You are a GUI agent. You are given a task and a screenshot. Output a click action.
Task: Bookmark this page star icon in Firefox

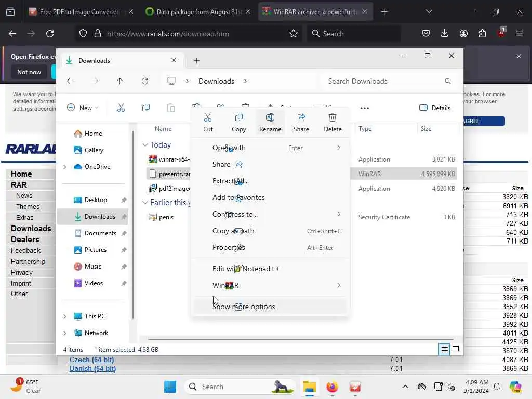pos(294,34)
